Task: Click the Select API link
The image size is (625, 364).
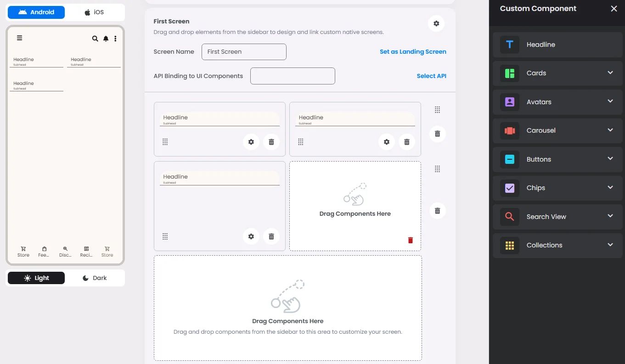Action: coord(431,76)
